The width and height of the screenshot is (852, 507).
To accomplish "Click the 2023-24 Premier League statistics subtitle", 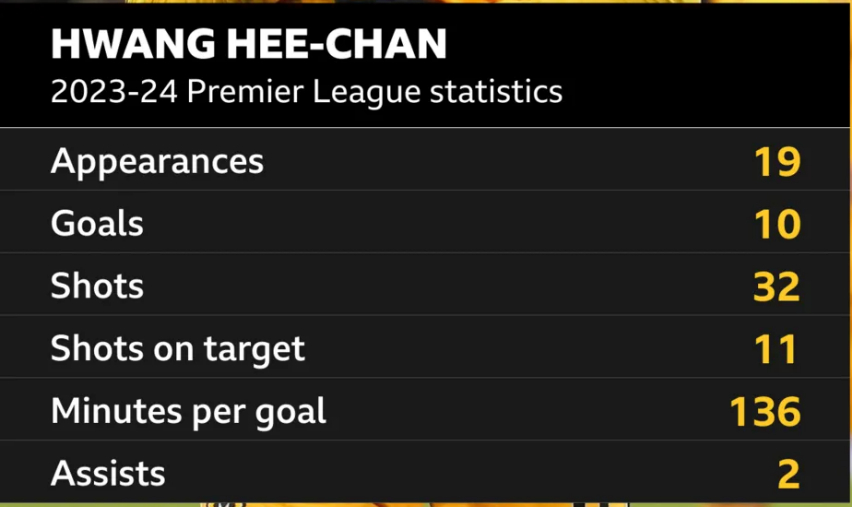I will (306, 92).
